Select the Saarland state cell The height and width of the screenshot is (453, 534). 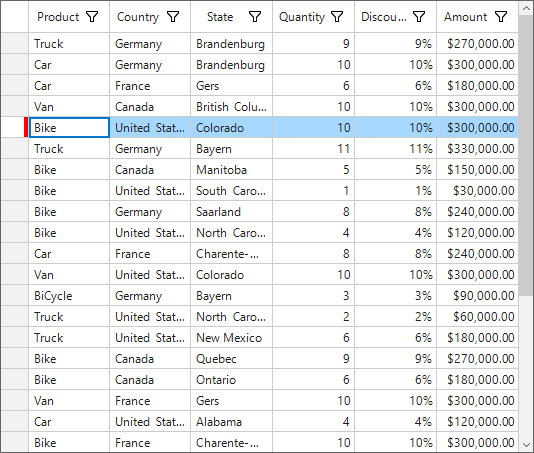point(232,212)
